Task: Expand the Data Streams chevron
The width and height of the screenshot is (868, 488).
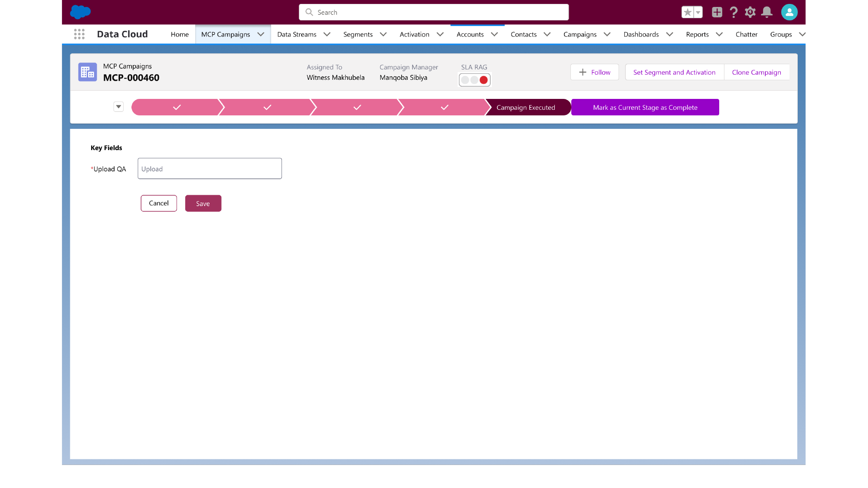Action: point(327,34)
